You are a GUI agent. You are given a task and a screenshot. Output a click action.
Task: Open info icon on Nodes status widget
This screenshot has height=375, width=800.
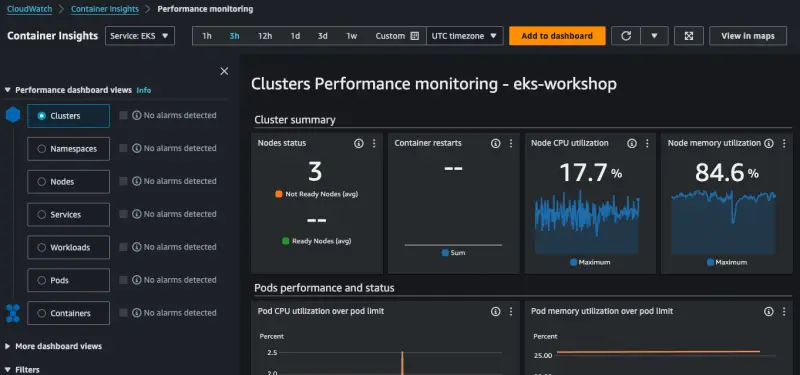pyautogui.click(x=359, y=143)
